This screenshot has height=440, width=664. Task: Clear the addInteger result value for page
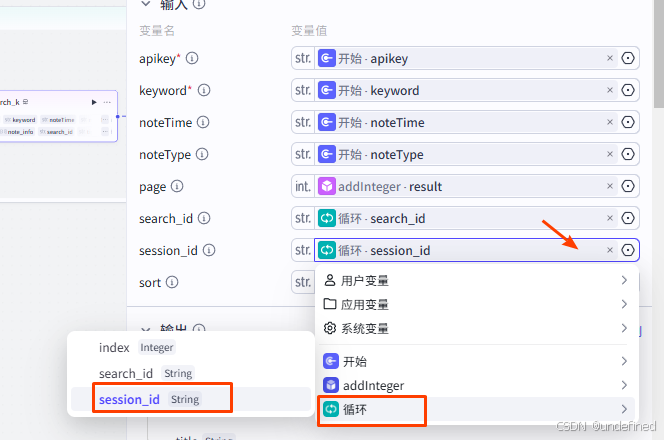(x=610, y=186)
